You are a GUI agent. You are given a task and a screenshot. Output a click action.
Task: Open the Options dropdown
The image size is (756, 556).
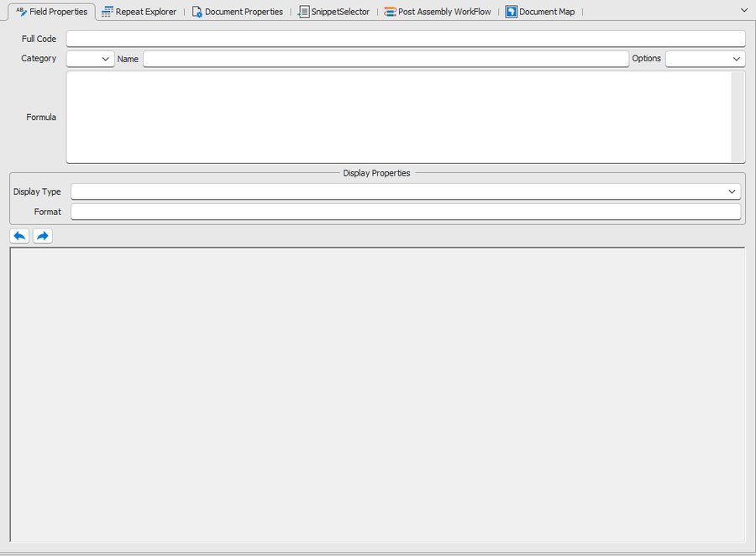[x=706, y=59]
